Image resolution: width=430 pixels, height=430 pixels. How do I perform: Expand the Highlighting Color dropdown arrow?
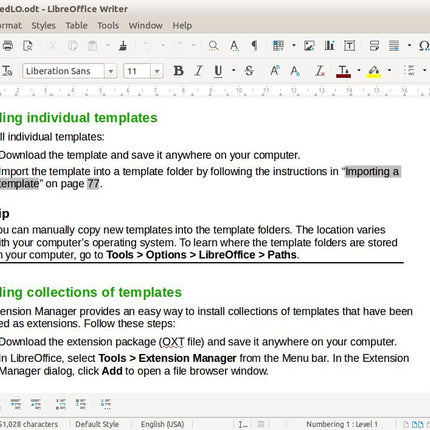click(389, 70)
